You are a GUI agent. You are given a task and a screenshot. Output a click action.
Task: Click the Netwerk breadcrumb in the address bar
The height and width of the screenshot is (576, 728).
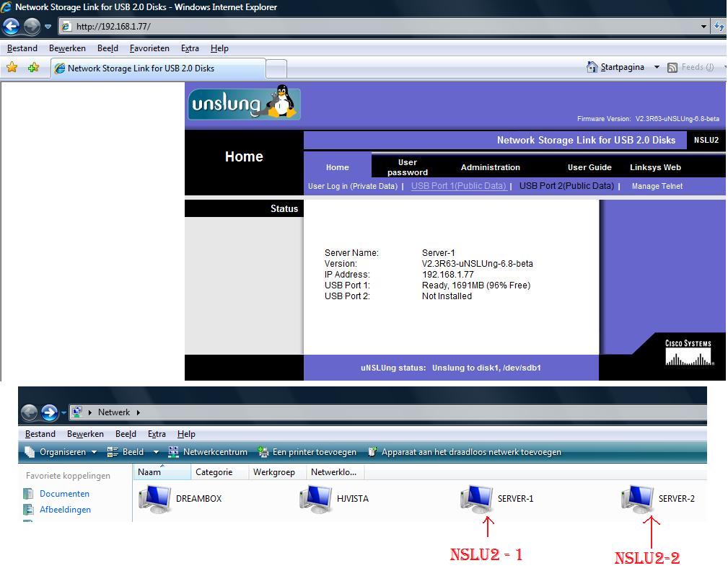[114, 412]
